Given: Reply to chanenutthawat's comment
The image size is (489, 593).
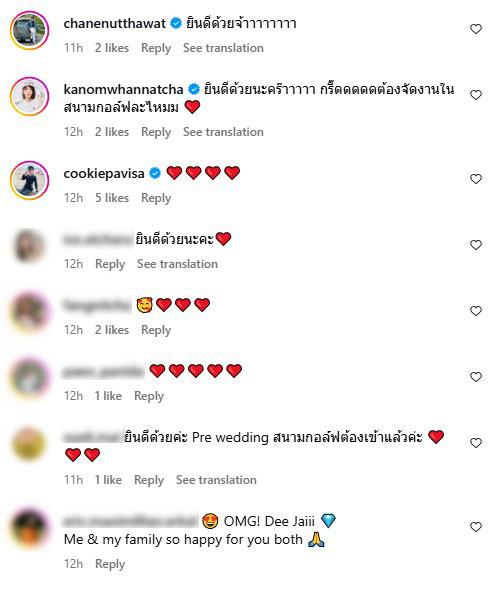Looking at the screenshot, I should pyautogui.click(x=156, y=48).
